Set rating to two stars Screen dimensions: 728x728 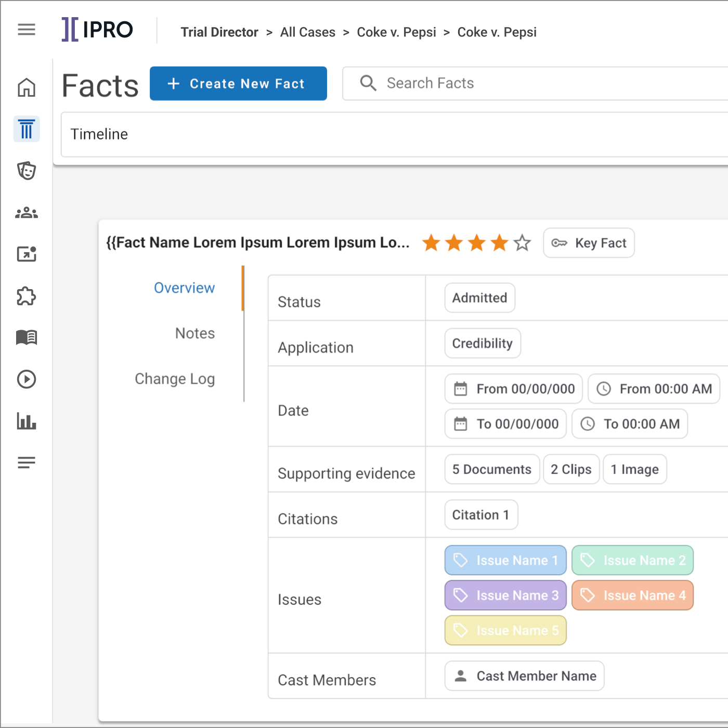click(454, 243)
